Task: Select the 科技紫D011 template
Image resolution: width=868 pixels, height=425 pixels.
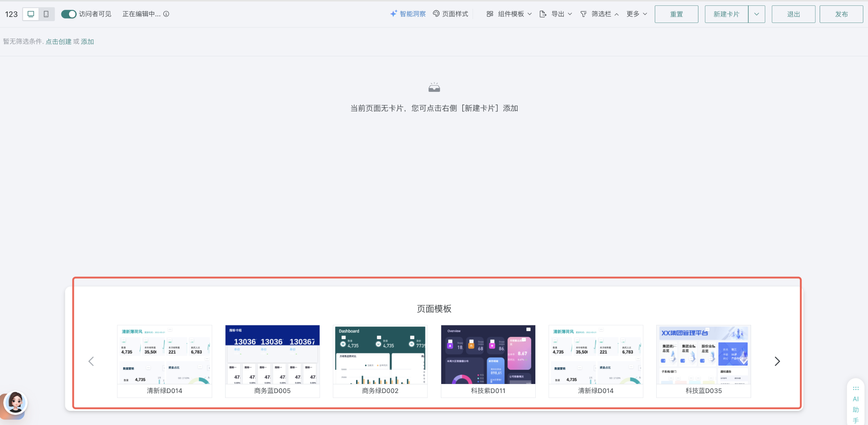Action: click(x=488, y=361)
